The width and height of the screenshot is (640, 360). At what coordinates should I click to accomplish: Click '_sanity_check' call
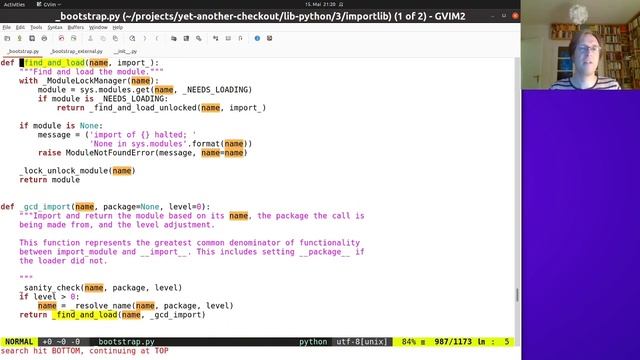49,288
